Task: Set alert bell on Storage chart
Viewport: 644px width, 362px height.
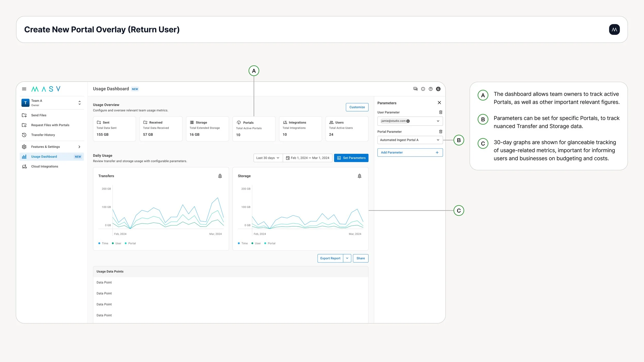Action: [x=359, y=176]
